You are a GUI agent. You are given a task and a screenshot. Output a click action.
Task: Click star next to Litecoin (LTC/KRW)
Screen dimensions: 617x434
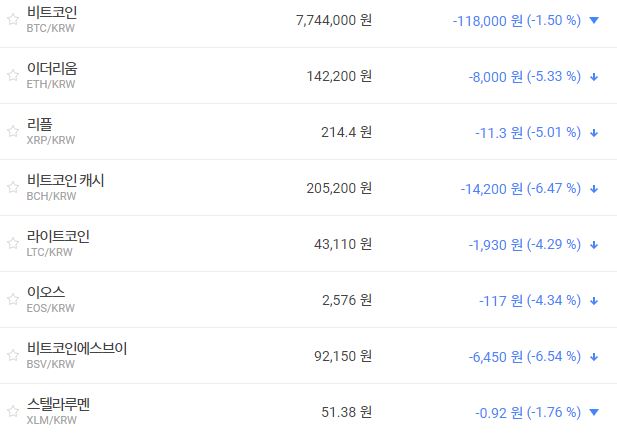[x=12, y=244]
